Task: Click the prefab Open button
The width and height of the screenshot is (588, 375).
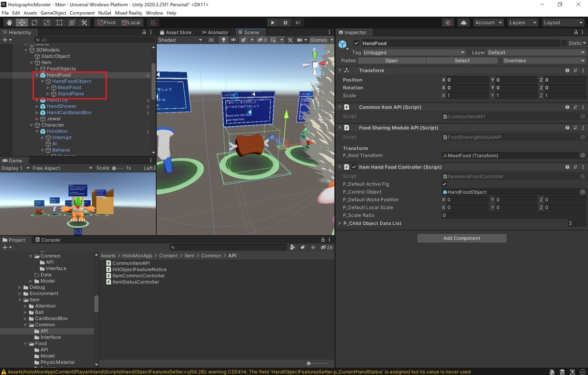Action: point(392,61)
